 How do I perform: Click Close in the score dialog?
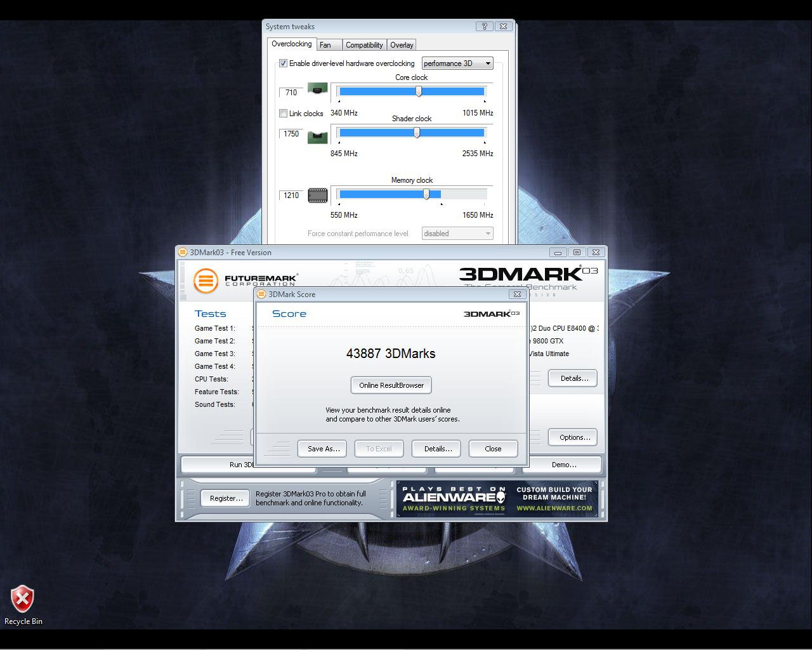[493, 449]
